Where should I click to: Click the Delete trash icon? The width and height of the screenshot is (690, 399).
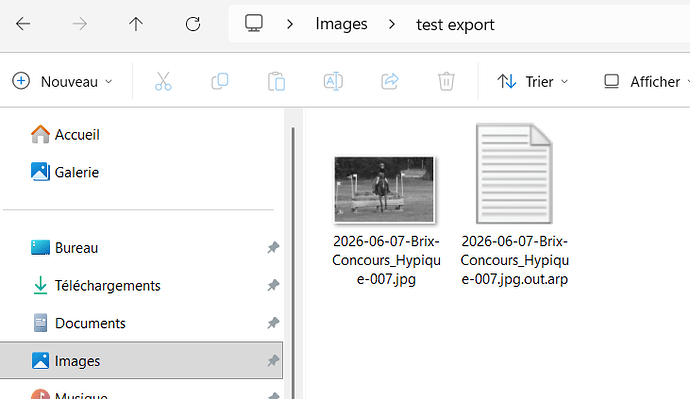pyautogui.click(x=446, y=81)
